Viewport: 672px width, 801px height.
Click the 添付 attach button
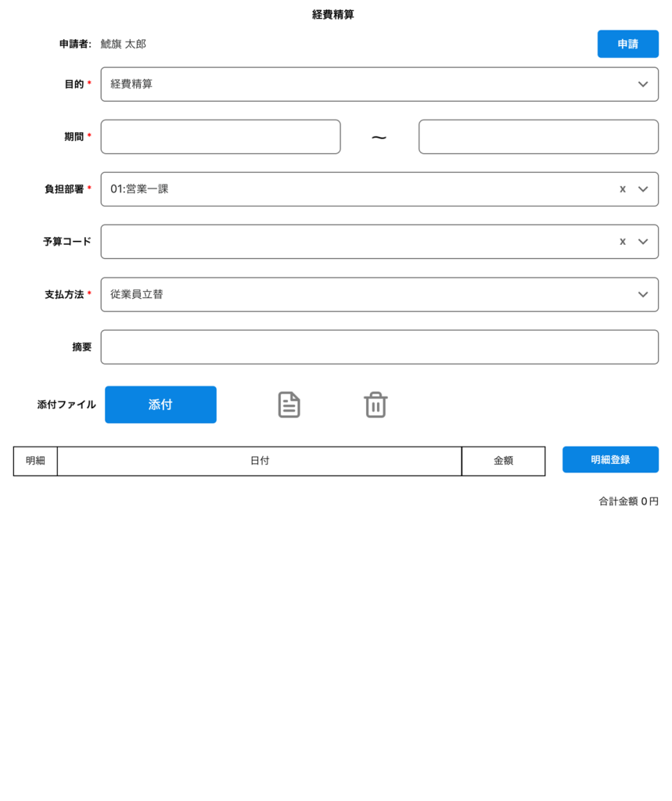(x=160, y=404)
